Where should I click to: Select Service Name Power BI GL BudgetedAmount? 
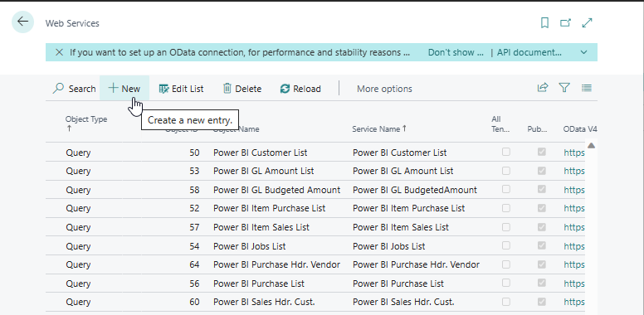tap(415, 190)
